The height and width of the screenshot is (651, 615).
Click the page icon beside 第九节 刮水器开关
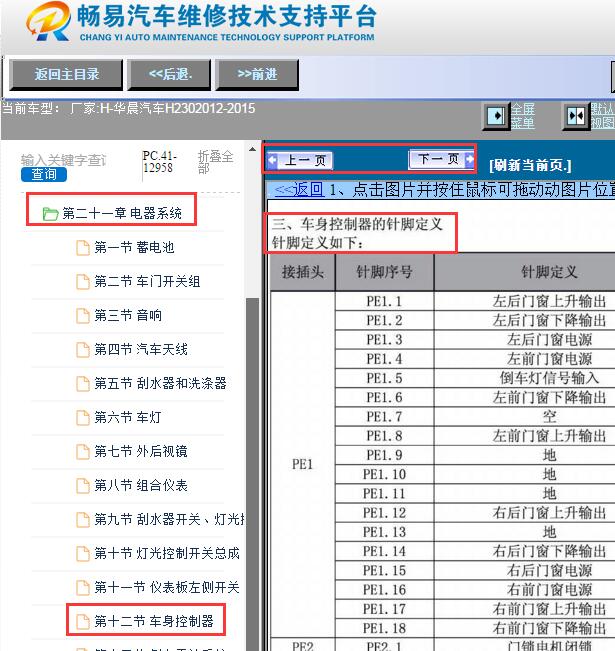click(83, 520)
